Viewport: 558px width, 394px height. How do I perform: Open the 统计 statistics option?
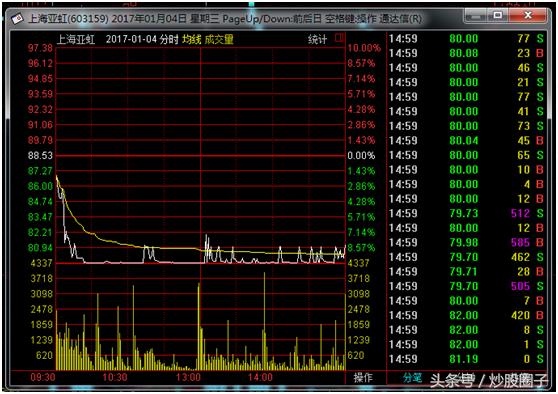click(x=317, y=39)
